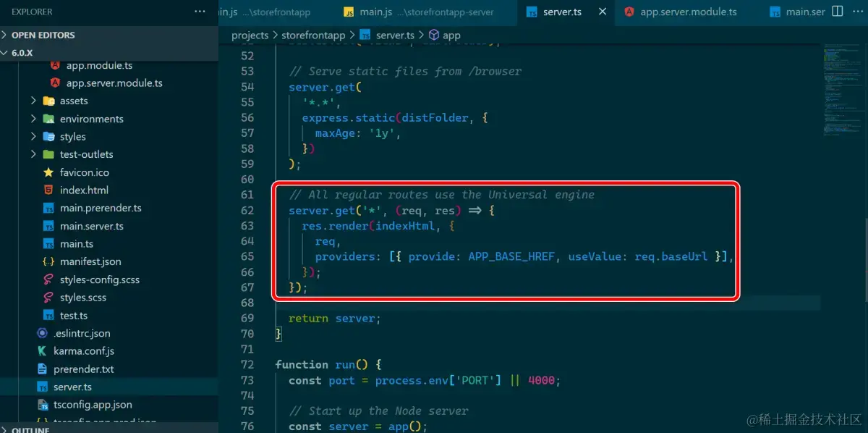The image size is (868, 433).
Task: Switch to main.js storefrontapp-server tab
Action: [425, 12]
